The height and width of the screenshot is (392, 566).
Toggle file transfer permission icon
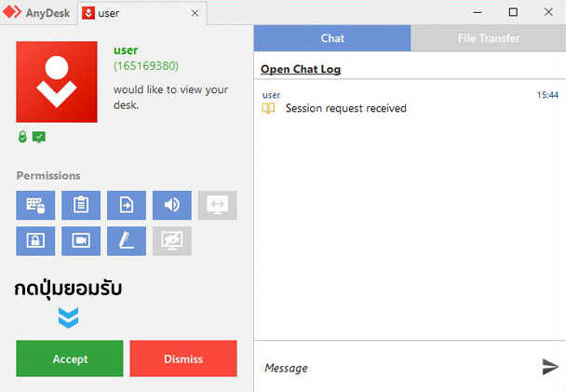pyautogui.click(x=127, y=206)
